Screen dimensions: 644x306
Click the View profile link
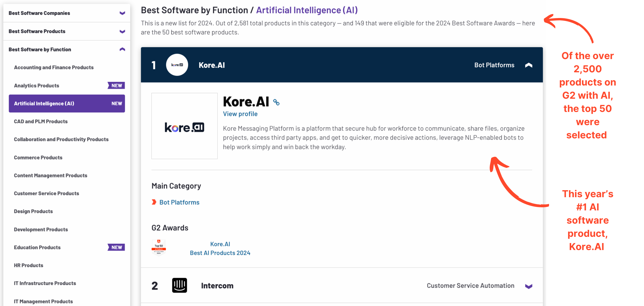click(240, 114)
